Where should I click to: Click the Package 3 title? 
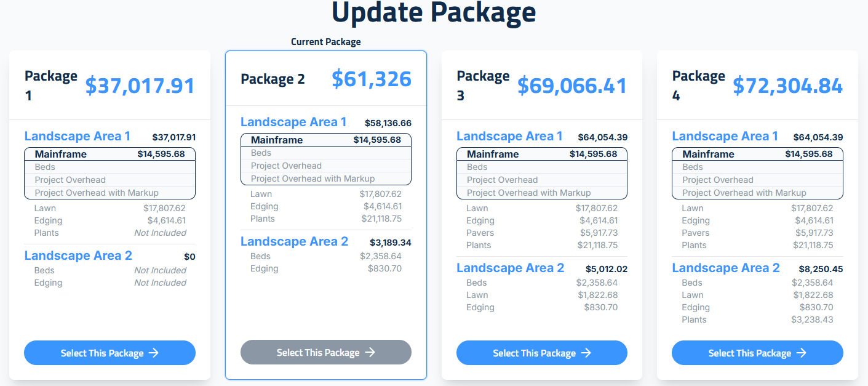(483, 85)
